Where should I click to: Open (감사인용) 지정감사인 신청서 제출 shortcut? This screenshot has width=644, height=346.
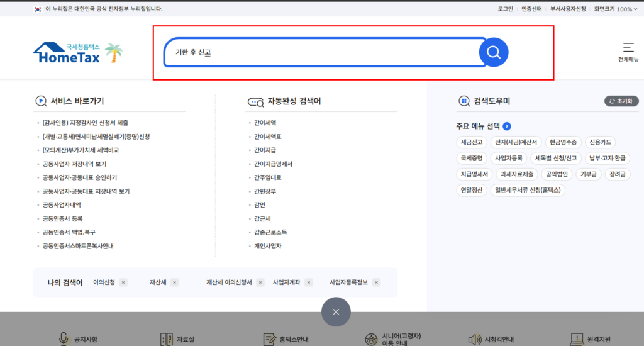[x=86, y=123]
